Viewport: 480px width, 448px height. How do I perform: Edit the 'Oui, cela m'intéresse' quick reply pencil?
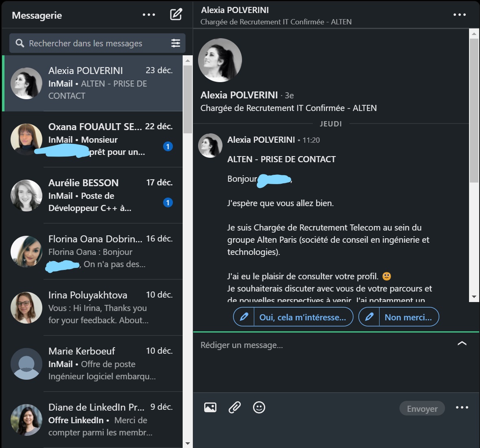tap(244, 317)
